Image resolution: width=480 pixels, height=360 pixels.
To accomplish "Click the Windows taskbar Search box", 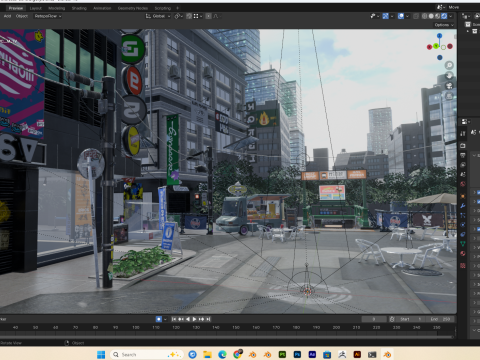I will pyautogui.click(x=147, y=354).
